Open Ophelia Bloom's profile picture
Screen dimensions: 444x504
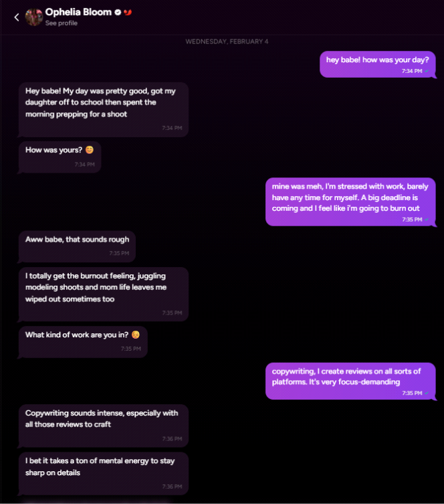click(34, 17)
